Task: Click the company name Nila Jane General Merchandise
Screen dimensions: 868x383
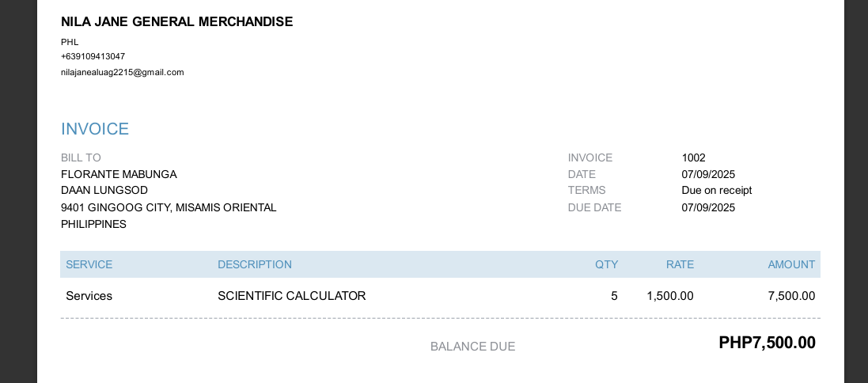Action: (x=176, y=21)
